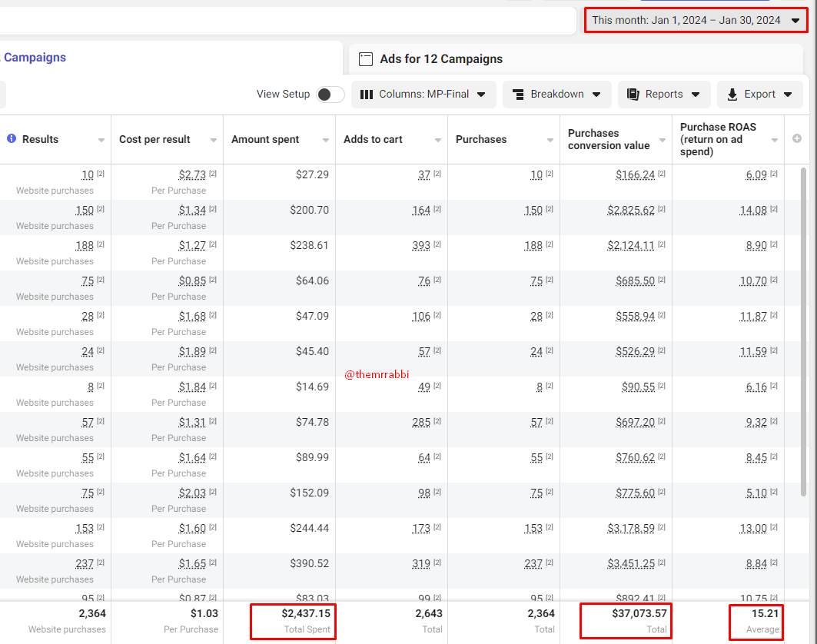Toggle the View Setup switch
This screenshot has height=644, width=817.
point(330,95)
